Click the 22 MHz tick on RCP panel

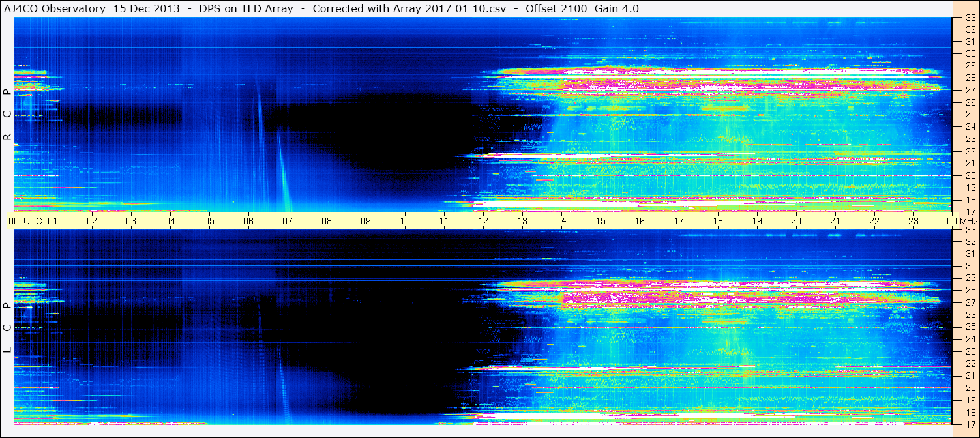coord(970,151)
